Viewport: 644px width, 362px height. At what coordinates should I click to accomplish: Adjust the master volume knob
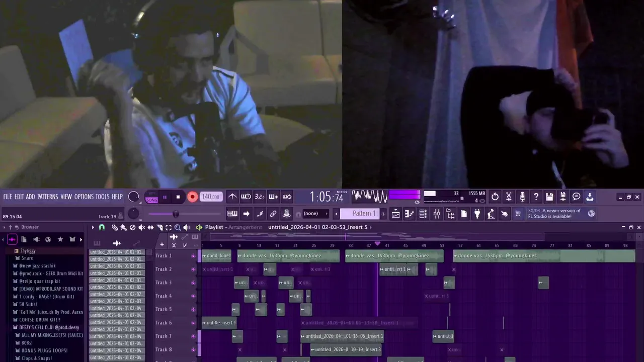[x=133, y=197]
